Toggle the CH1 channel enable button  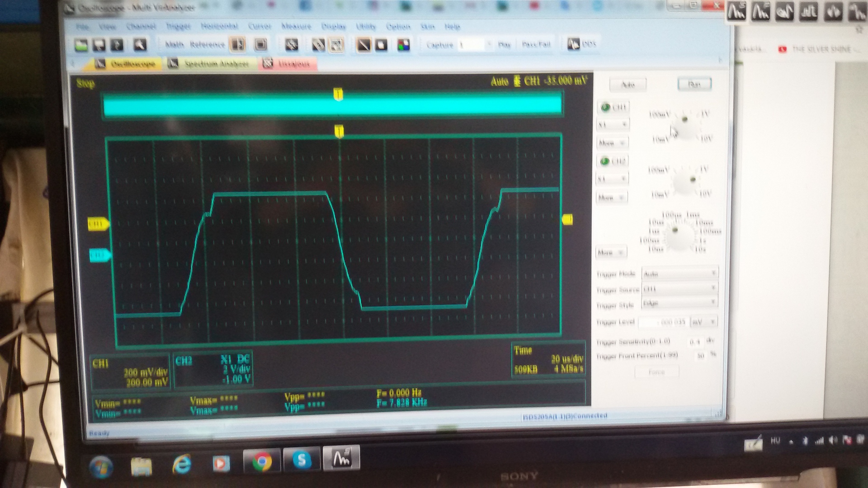(614, 107)
